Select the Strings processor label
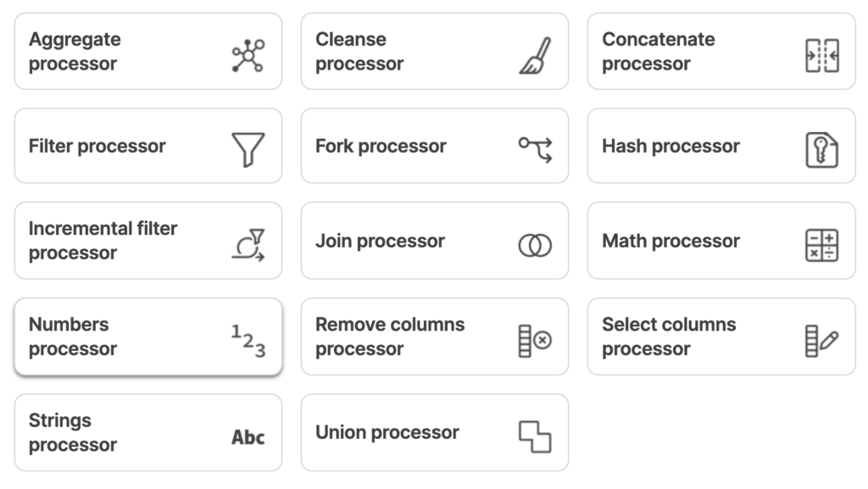This screenshot has height=489, width=868. 73,432
